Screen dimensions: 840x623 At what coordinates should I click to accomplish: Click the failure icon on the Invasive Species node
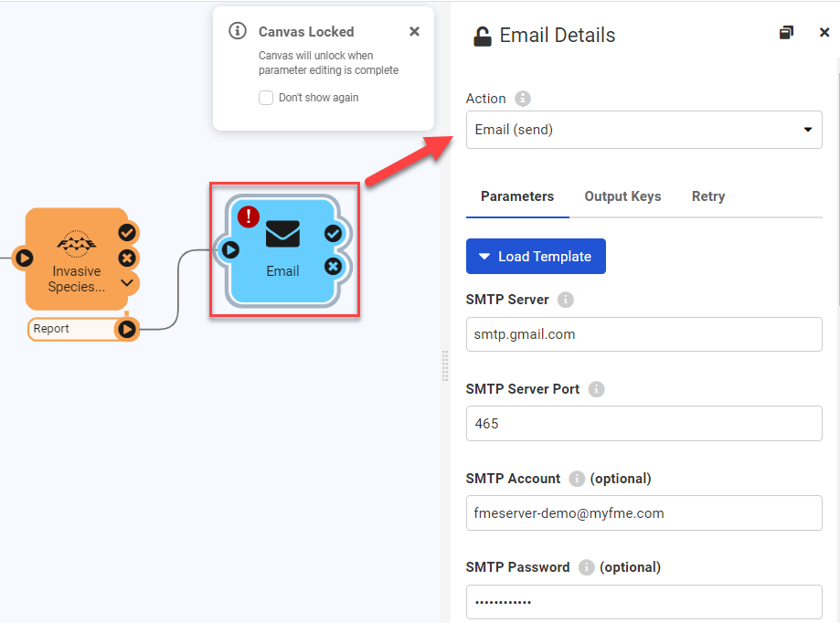[127, 259]
